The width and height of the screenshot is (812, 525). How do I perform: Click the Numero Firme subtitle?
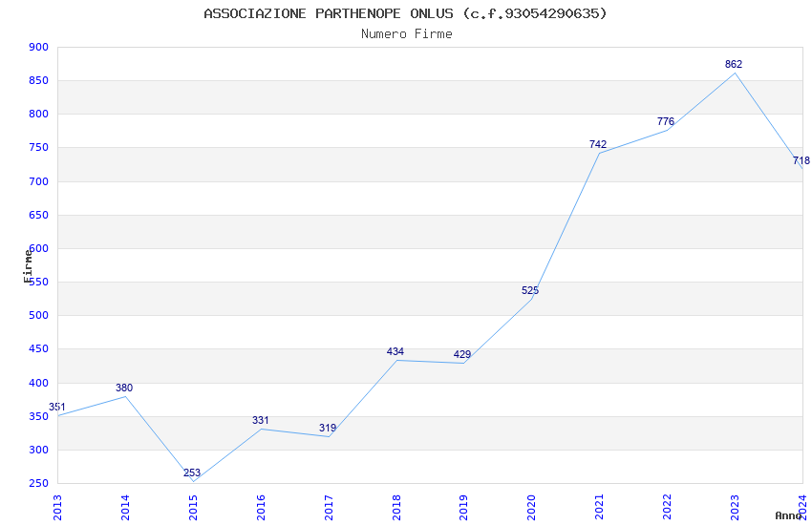(x=407, y=34)
